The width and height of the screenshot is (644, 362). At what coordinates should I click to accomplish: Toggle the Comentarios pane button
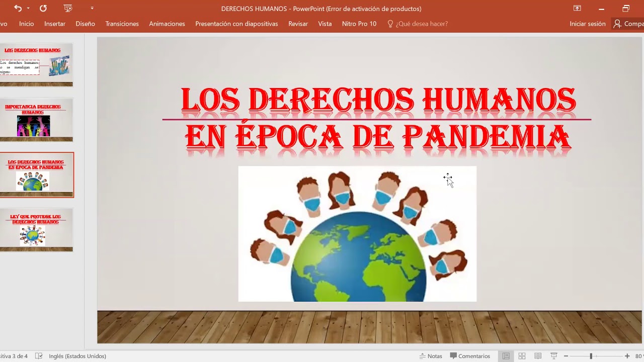pyautogui.click(x=470, y=356)
